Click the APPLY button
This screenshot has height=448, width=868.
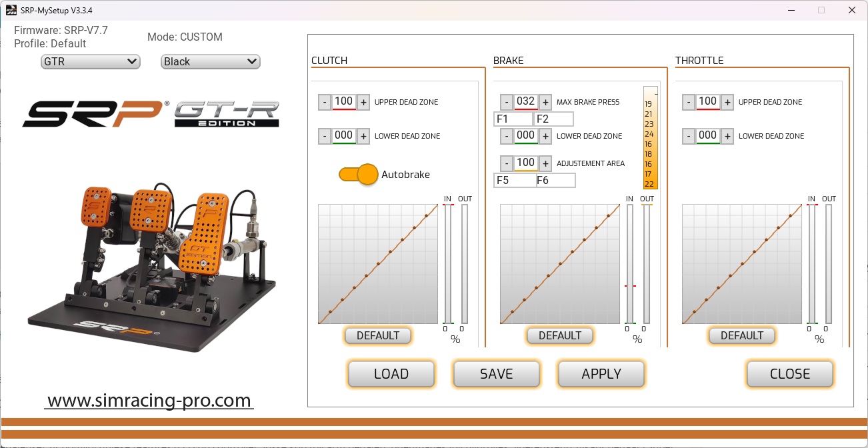[x=601, y=374]
